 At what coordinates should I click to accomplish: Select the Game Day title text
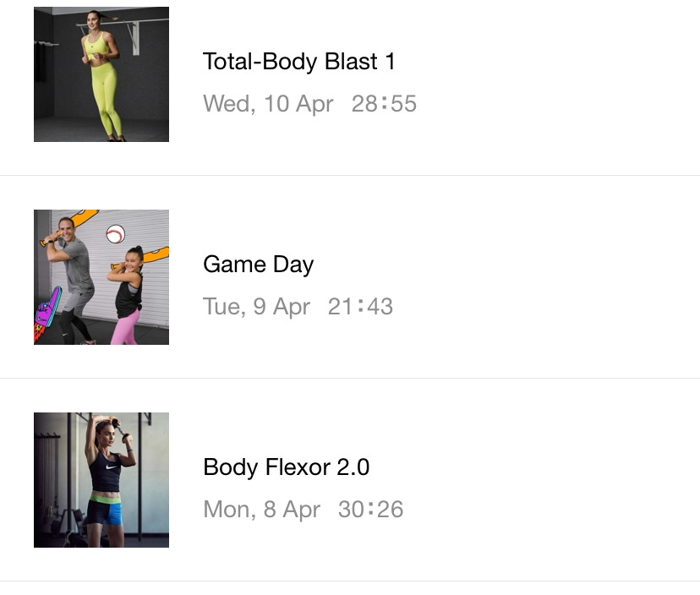[258, 265]
